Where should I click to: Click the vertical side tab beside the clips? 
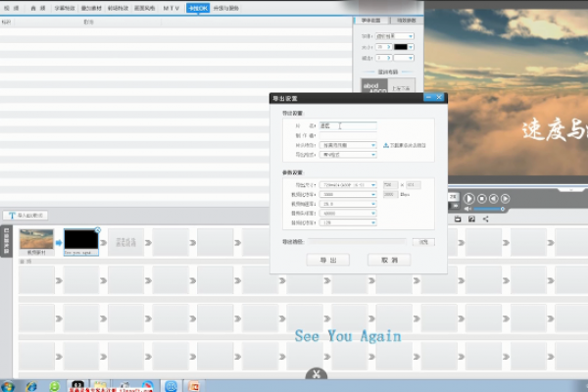(7, 241)
